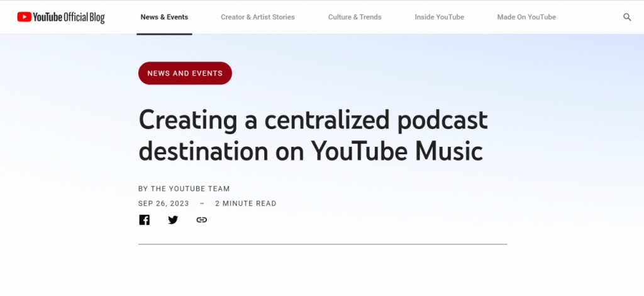Share the article on Facebook

[145, 220]
